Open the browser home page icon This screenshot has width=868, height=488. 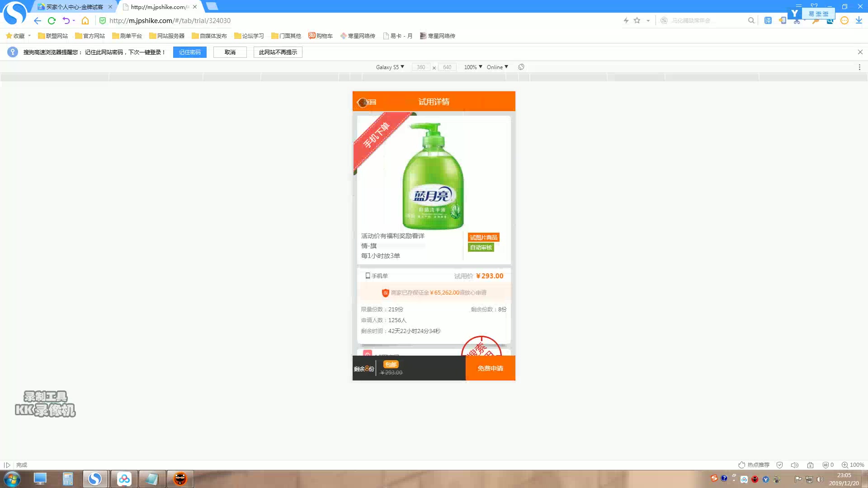[x=85, y=21]
